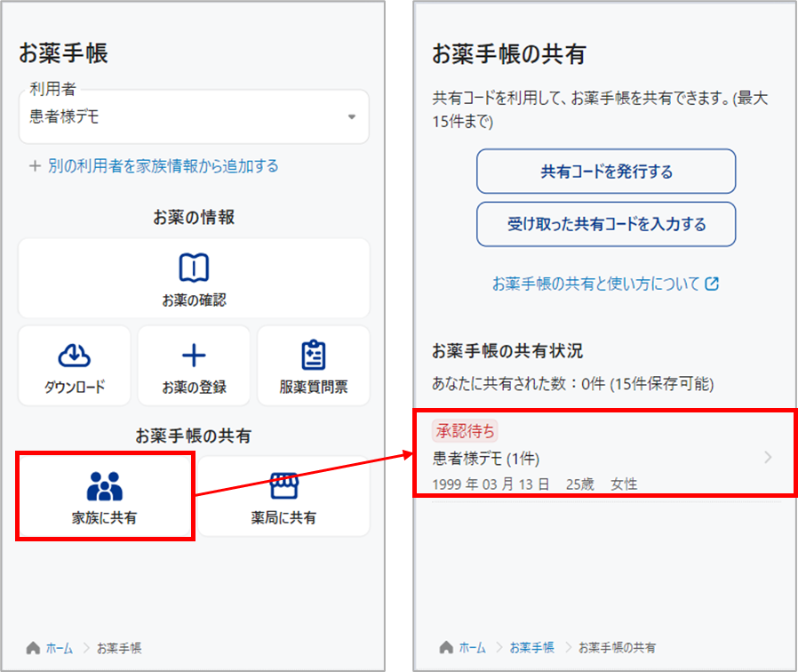The width and height of the screenshot is (798, 672).
Task: Click the home icon in お薬手帳の共有 breadcrumb
Action: tap(446, 647)
